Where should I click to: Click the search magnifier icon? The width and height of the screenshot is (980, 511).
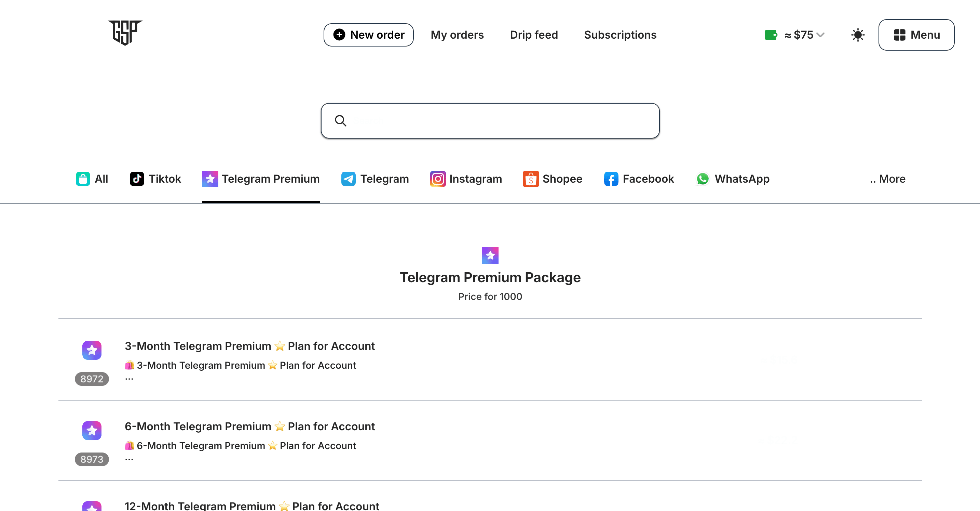click(x=340, y=121)
